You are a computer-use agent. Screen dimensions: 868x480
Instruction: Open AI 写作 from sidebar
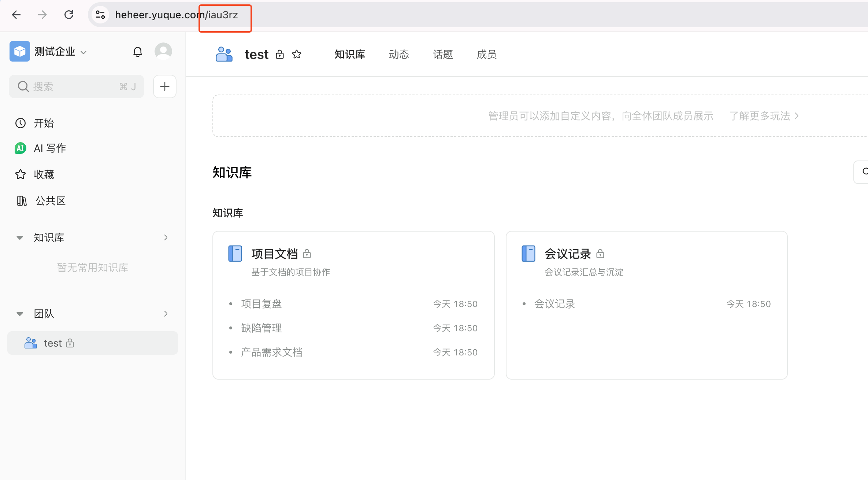(50, 148)
